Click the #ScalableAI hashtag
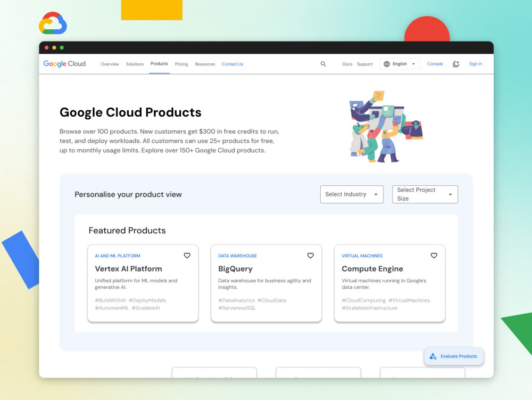This screenshot has height=400, width=532. [x=146, y=308]
